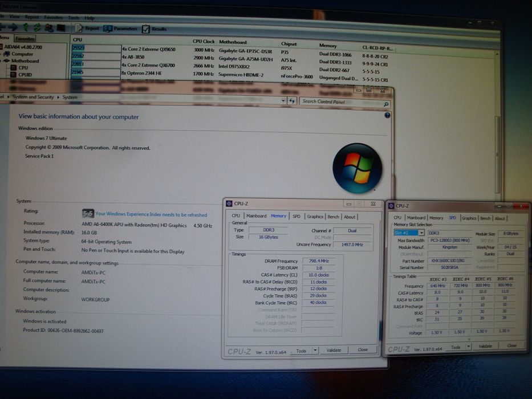Click the Forward arrow in AIDA64 toolbar
Viewport: 532px width, 399px height.
coord(13,27)
